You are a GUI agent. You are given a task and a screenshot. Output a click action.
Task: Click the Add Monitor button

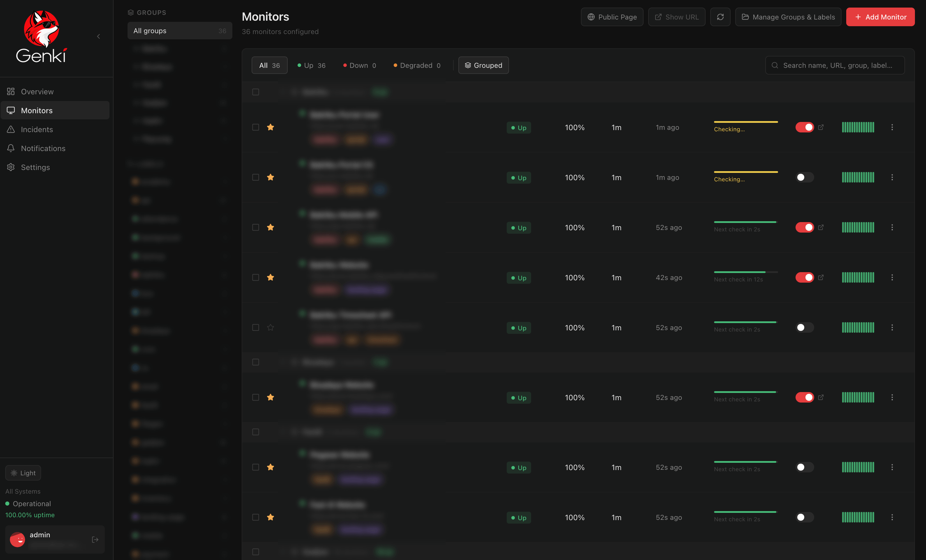(x=880, y=17)
